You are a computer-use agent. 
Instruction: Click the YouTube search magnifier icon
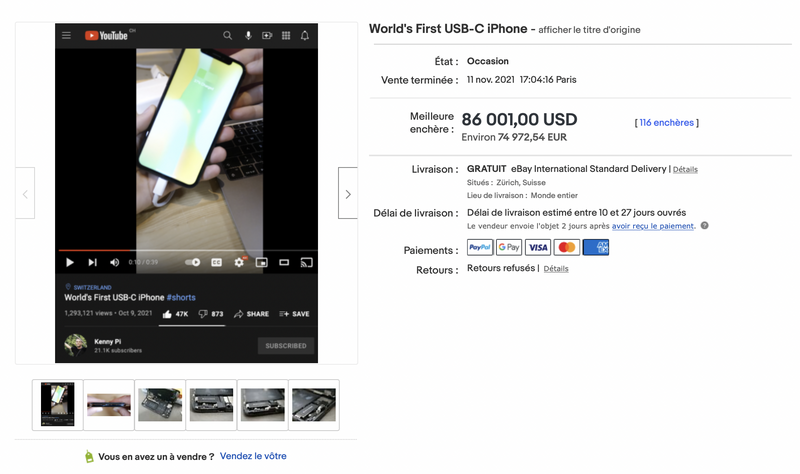point(228,35)
